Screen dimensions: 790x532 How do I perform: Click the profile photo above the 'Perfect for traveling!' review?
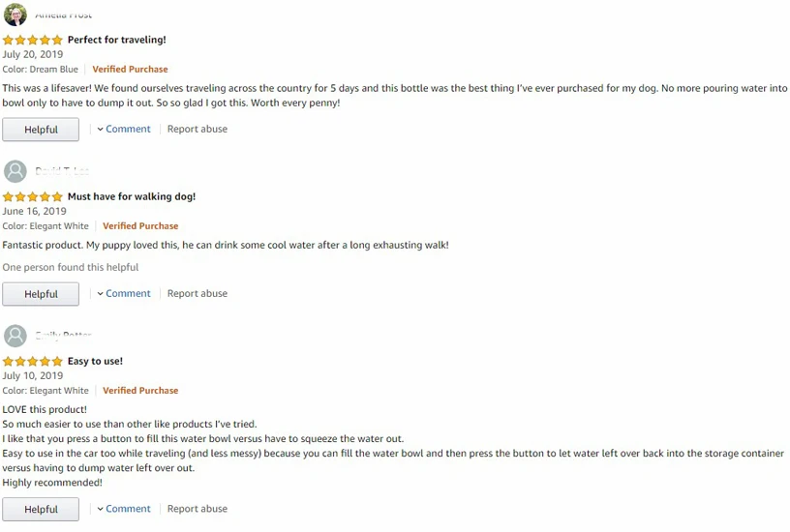tap(15, 14)
